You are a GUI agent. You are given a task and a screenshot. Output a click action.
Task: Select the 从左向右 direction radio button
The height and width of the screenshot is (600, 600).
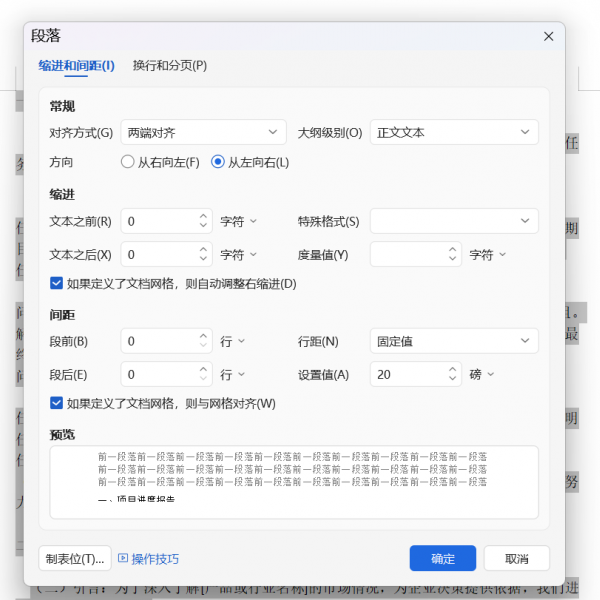[218, 162]
